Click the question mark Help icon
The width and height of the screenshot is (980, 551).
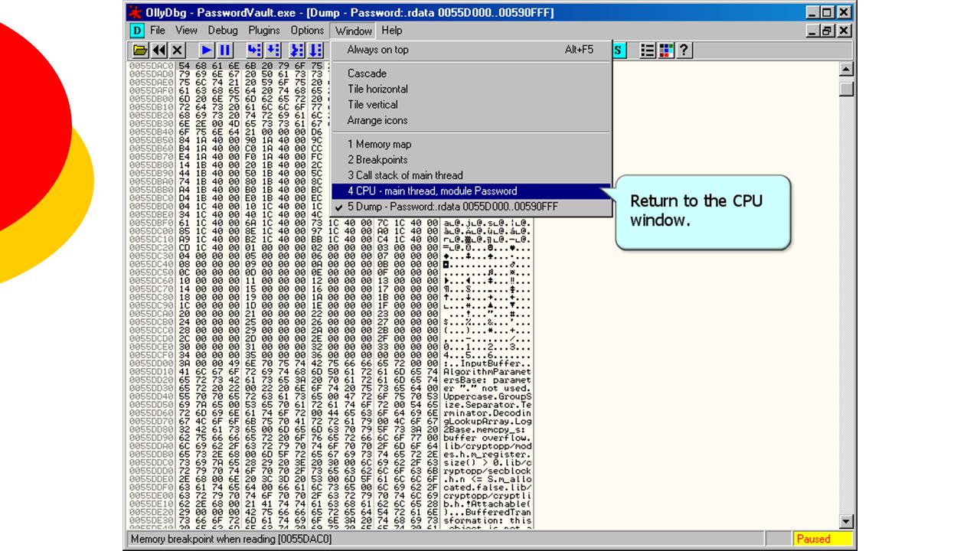684,51
